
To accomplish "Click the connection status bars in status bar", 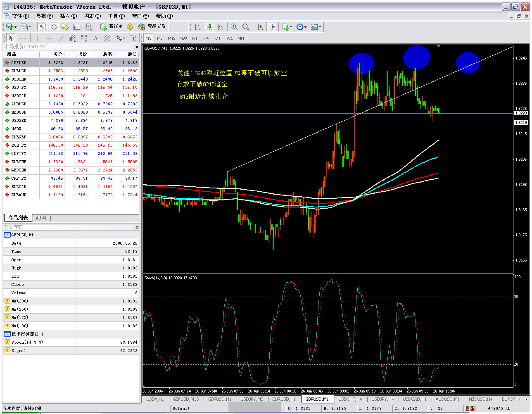I will 470,408.
